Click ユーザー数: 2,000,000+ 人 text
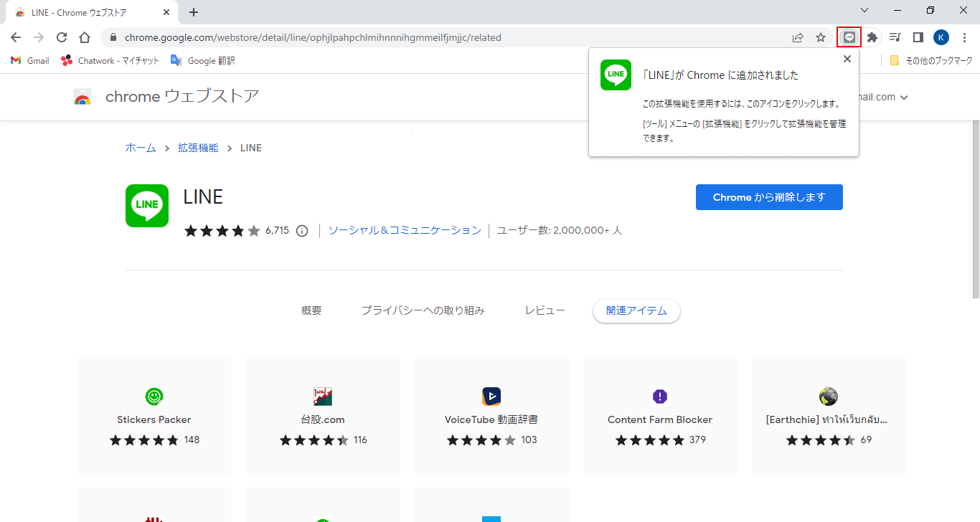The height and width of the screenshot is (522, 980). point(560,230)
